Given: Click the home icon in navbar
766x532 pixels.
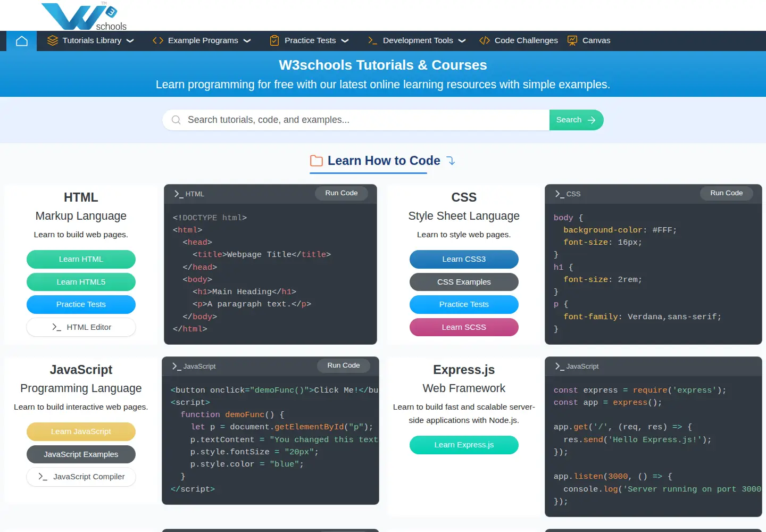Looking at the screenshot, I should (x=22, y=41).
